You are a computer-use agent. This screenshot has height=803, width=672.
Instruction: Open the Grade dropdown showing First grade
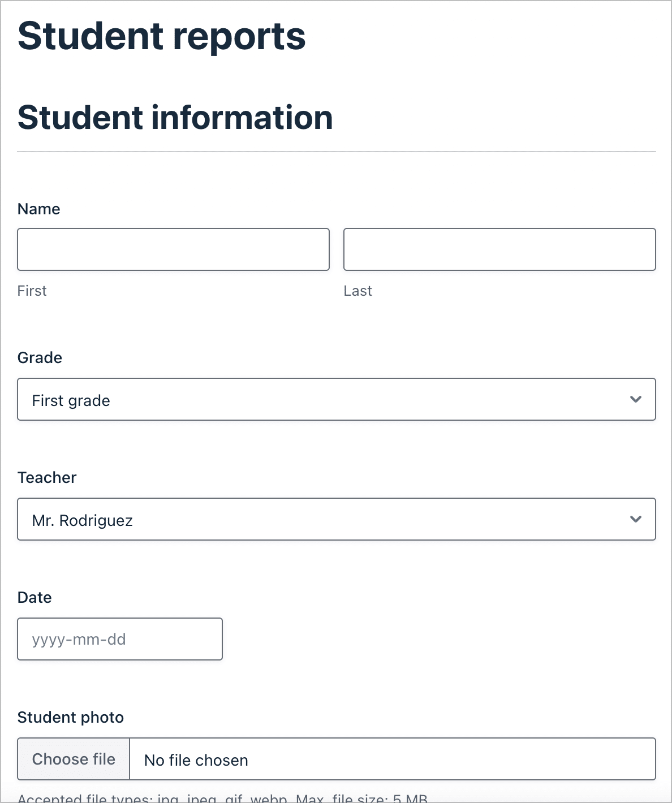tap(337, 399)
